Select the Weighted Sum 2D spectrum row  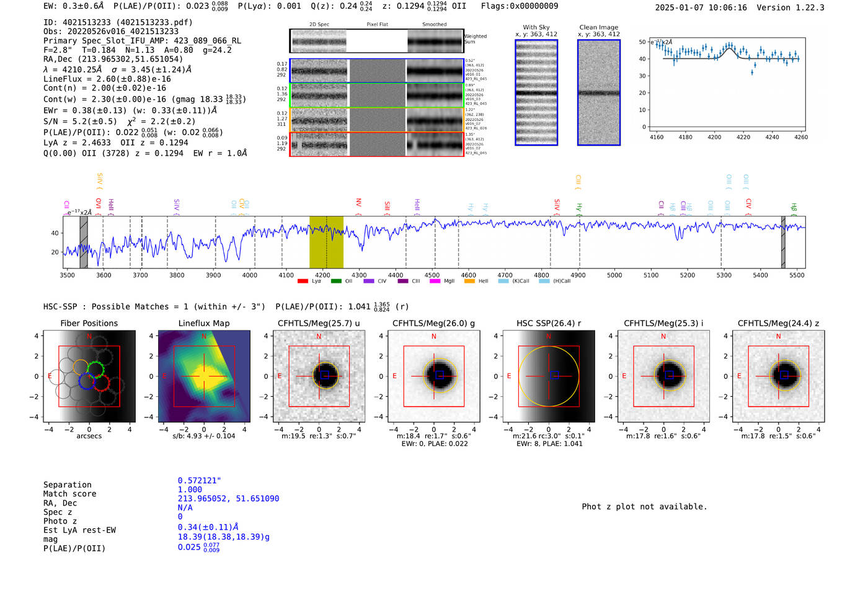376,41
